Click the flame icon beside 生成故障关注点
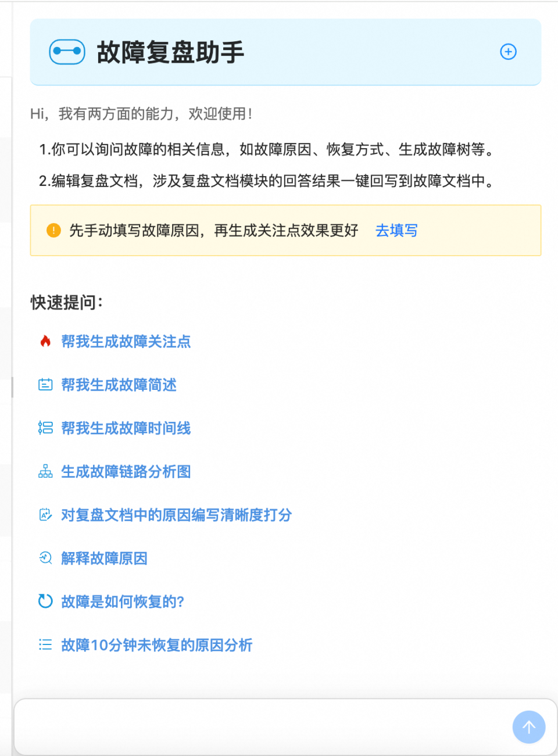Screen dimensions: 558x756 click(x=45, y=342)
